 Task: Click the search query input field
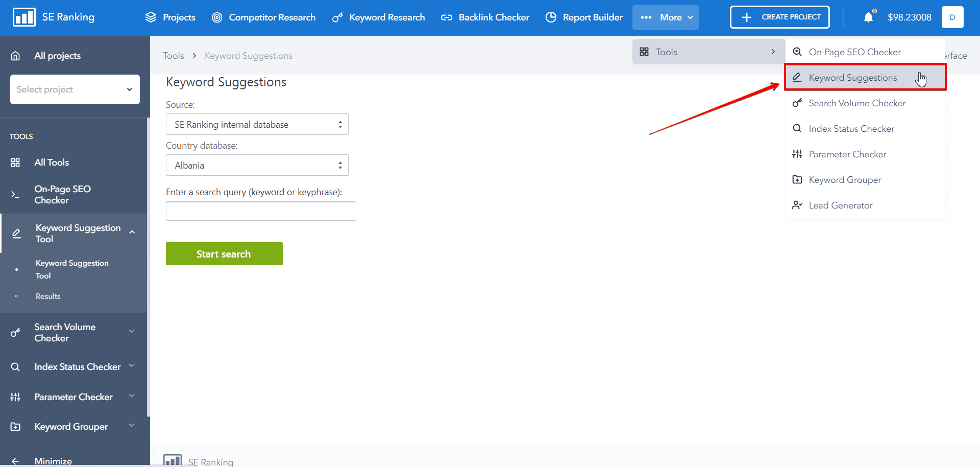coord(261,211)
